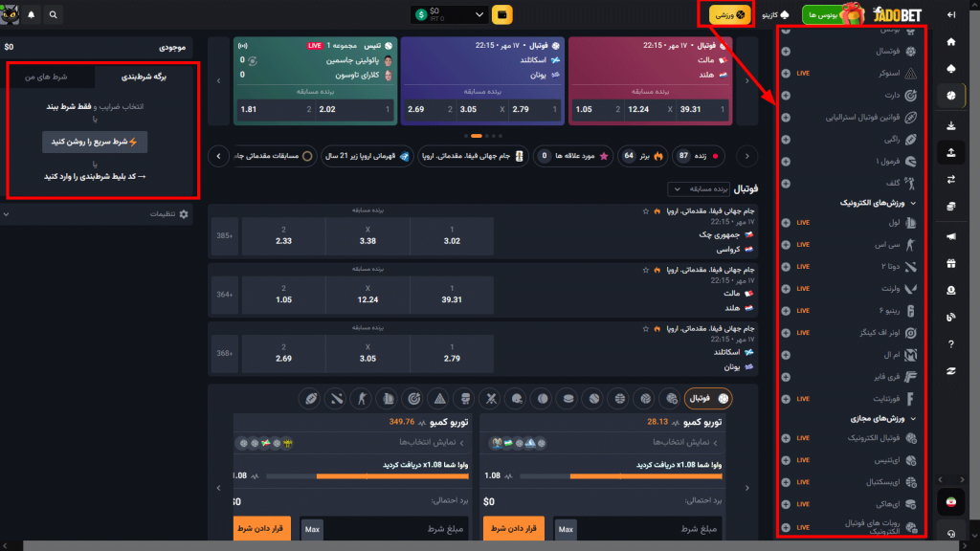Viewport: 980px width, 551px height.
Task: Click the gift box icon in sidebar
Action: [x=950, y=263]
